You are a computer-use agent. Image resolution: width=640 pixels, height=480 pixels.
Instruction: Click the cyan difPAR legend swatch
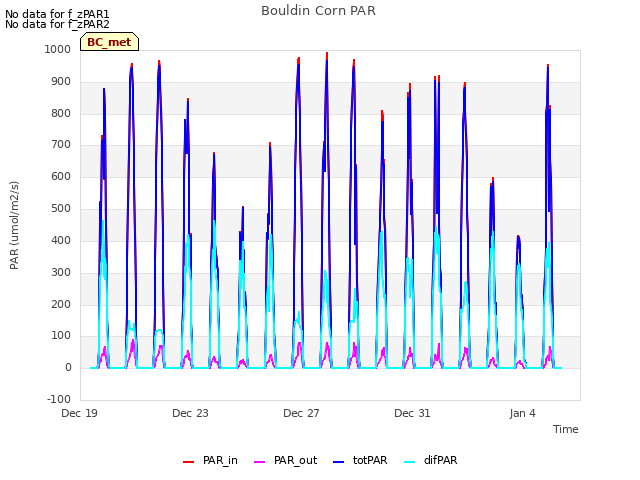coord(409,462)
